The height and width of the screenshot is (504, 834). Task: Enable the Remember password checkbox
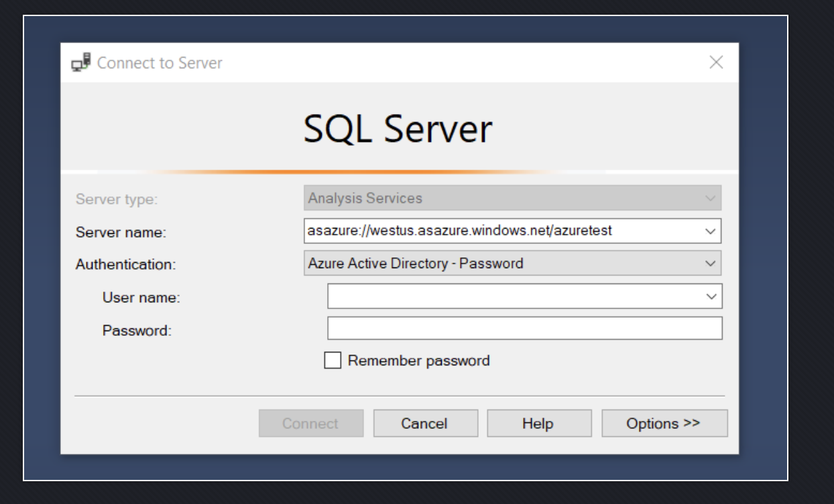333,361
